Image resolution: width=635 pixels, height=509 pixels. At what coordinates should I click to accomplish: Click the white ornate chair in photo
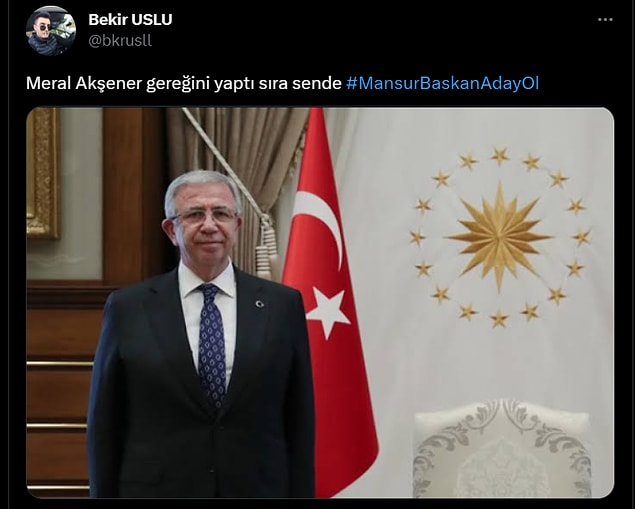[501, 448]
